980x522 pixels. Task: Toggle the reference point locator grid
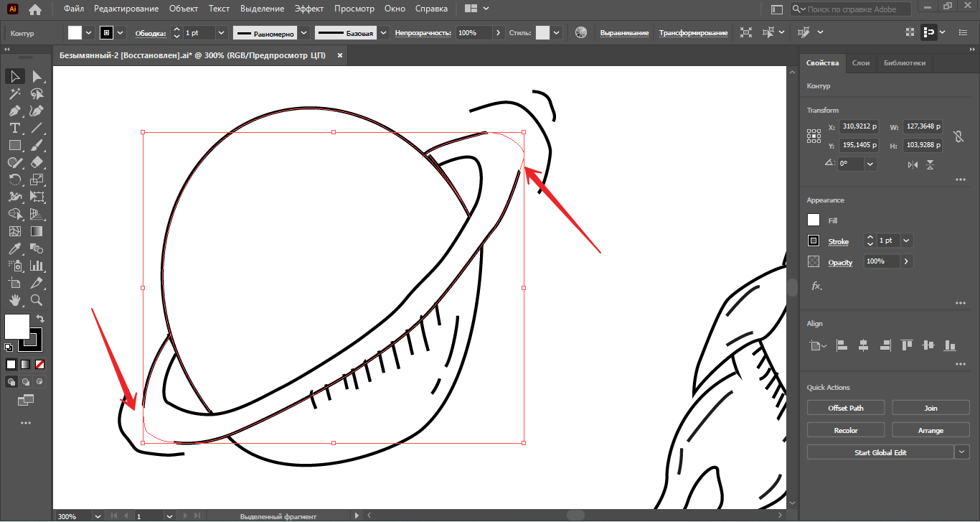point(814,136)
